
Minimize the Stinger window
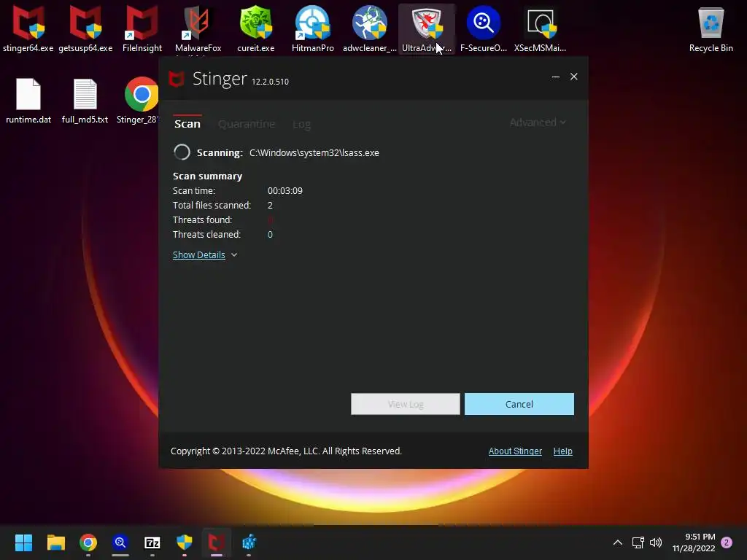pyautogui.click(x=555, y=77)
